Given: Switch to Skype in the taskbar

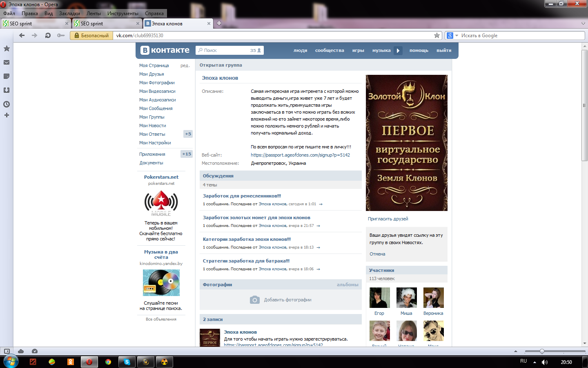Looking at the screenshot, I should tap(127, 362).
